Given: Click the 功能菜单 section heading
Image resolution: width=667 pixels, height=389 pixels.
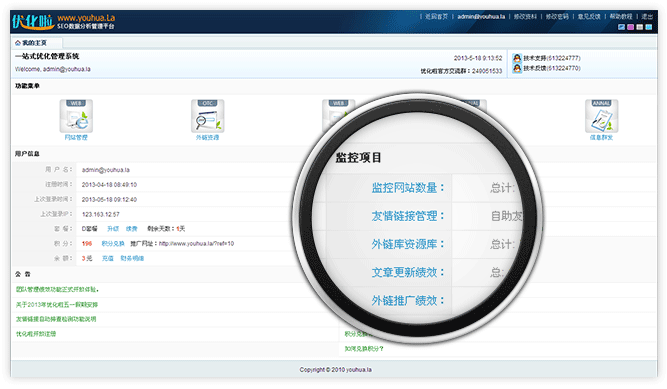Looking at the screenshot, I should [27, 86].
